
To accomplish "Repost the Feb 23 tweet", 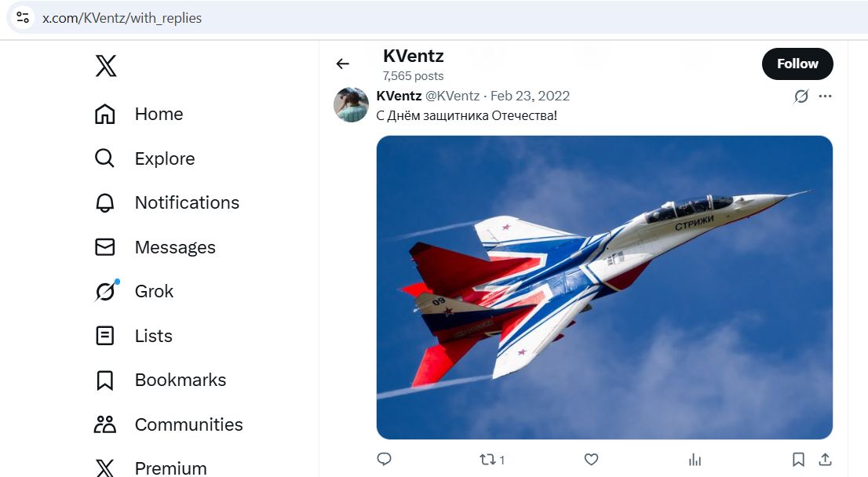I will (x=487, y=459).
